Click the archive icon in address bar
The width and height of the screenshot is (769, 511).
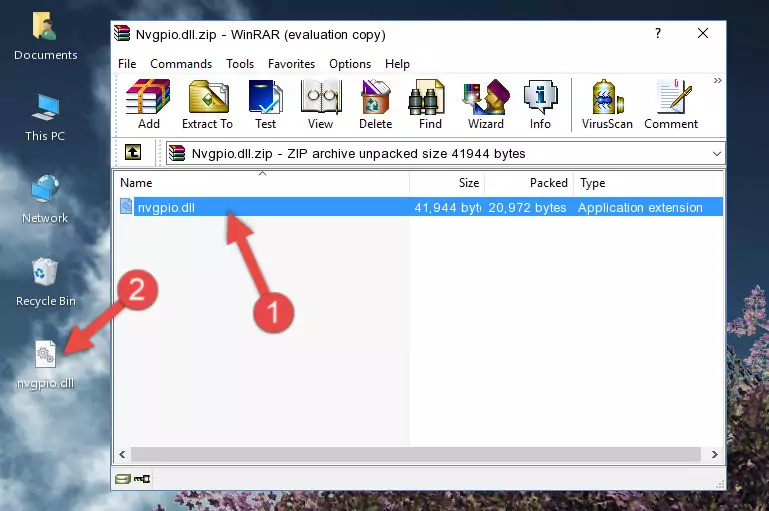click(x=177, y=153)
